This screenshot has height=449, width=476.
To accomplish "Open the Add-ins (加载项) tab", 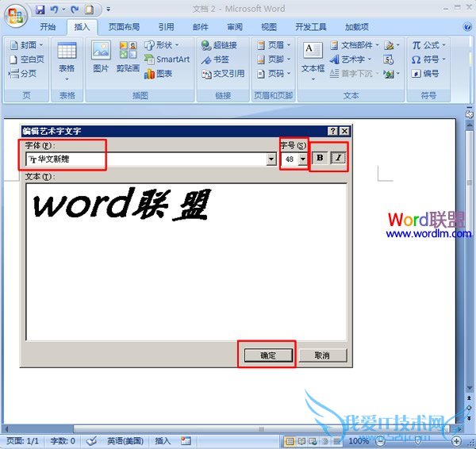I will pos(357,27).
